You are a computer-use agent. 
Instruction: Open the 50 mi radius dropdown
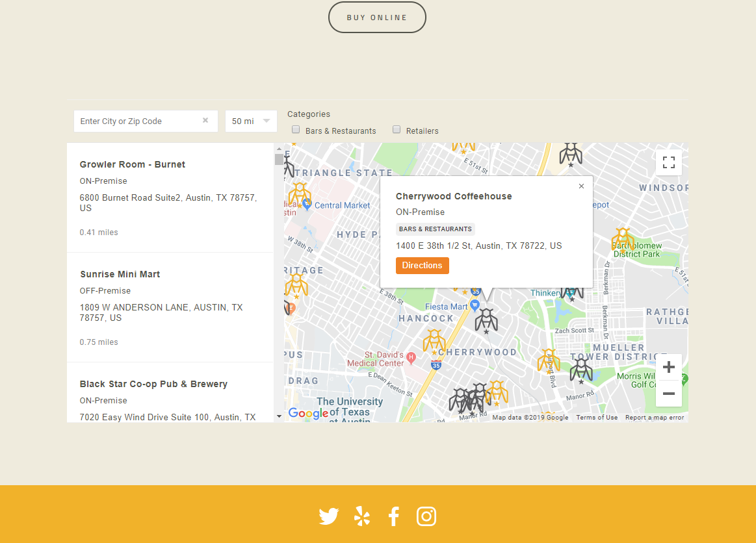point(251,121)
